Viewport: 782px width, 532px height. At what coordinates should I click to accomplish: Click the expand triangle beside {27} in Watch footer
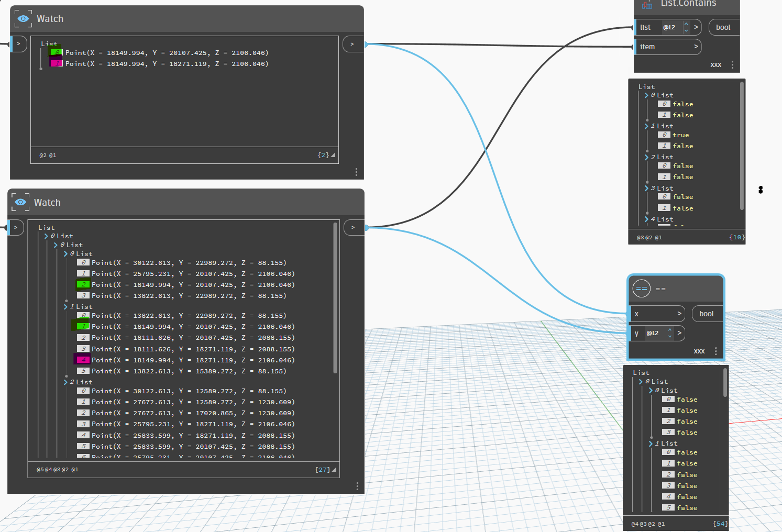[x=334, y=469]
